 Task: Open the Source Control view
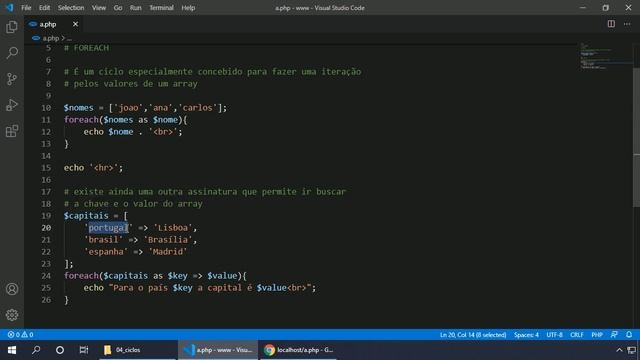click(x=12, y=79)
